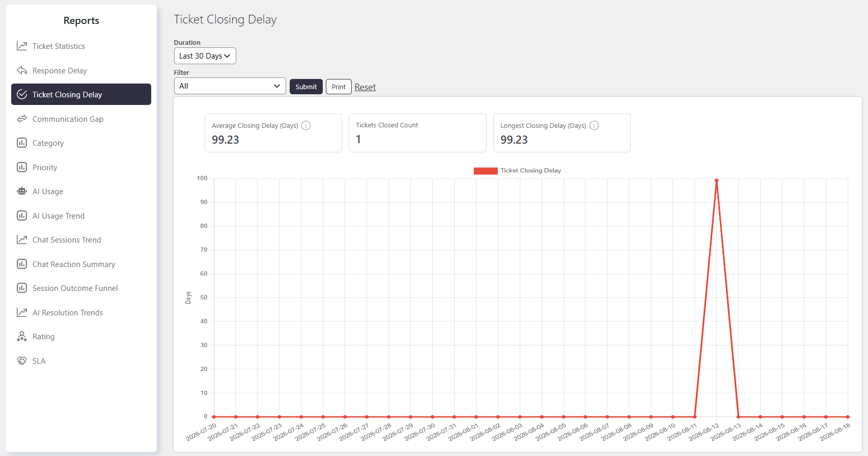Viewport: 868px width, 456px height.
Task: Click the Average Closing Delay value 99.23
Action: tap(226, 140)
